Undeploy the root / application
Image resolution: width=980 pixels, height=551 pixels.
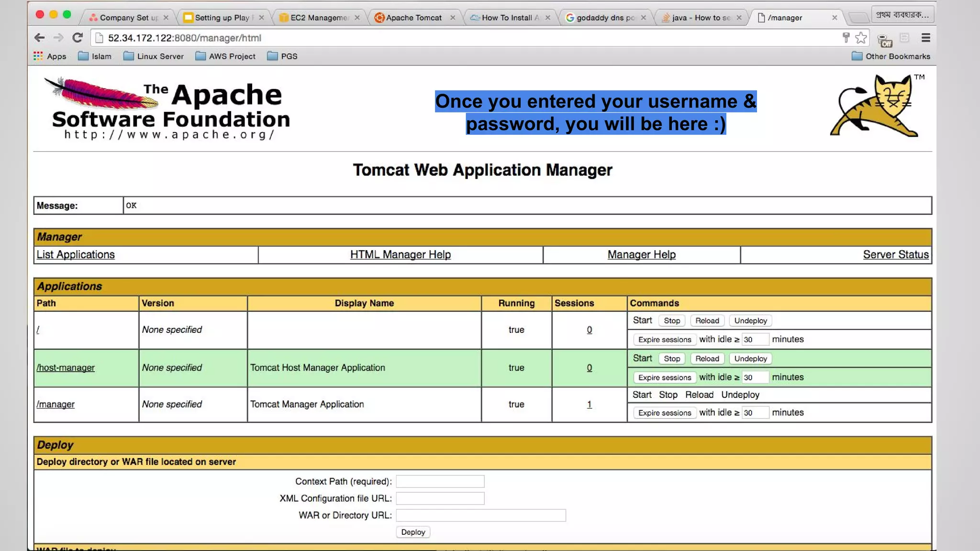pyautogui.click(x=751, y=320)
